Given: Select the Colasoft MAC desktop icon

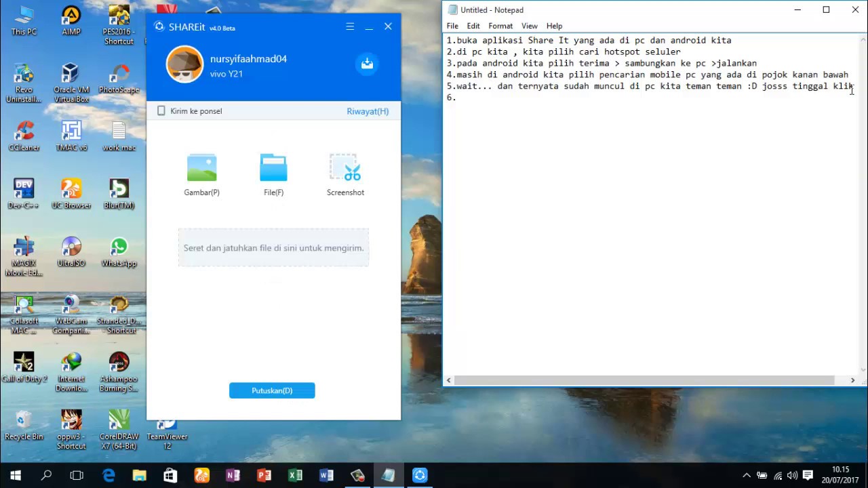Looking at the screenshot, I should tap(24, 314).
